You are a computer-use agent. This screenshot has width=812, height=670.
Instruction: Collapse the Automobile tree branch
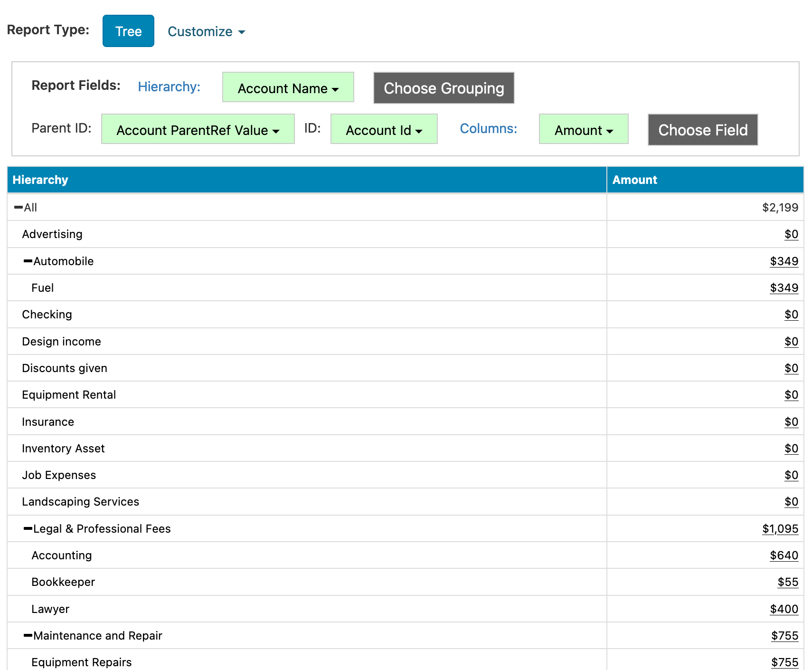[x=28, y=261]
